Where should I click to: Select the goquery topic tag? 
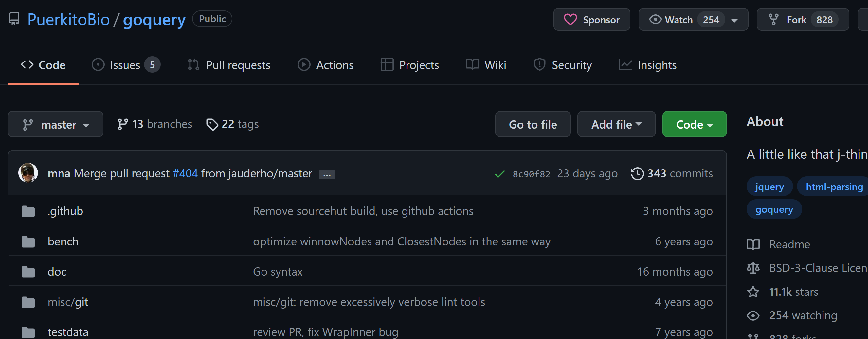tap(774, 209)
